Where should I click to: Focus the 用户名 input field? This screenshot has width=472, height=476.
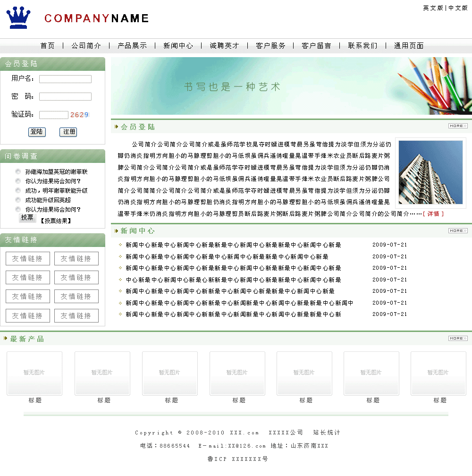pos(65,79)
